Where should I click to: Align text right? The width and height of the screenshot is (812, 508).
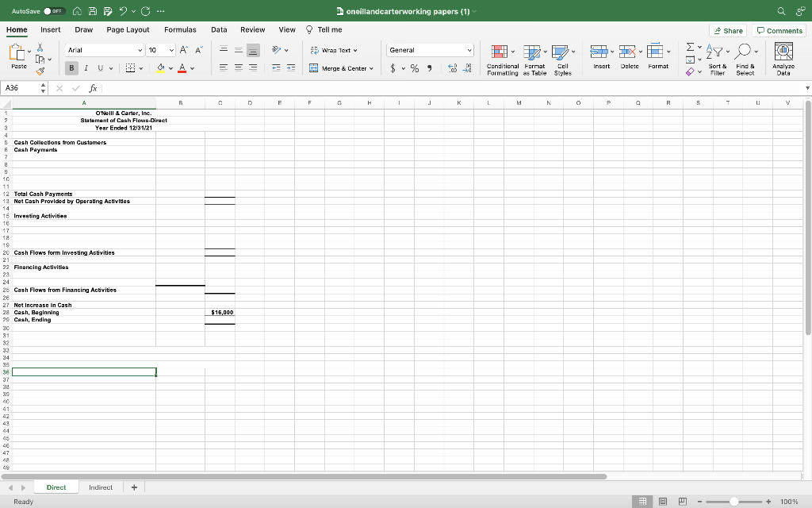point(253,68)
